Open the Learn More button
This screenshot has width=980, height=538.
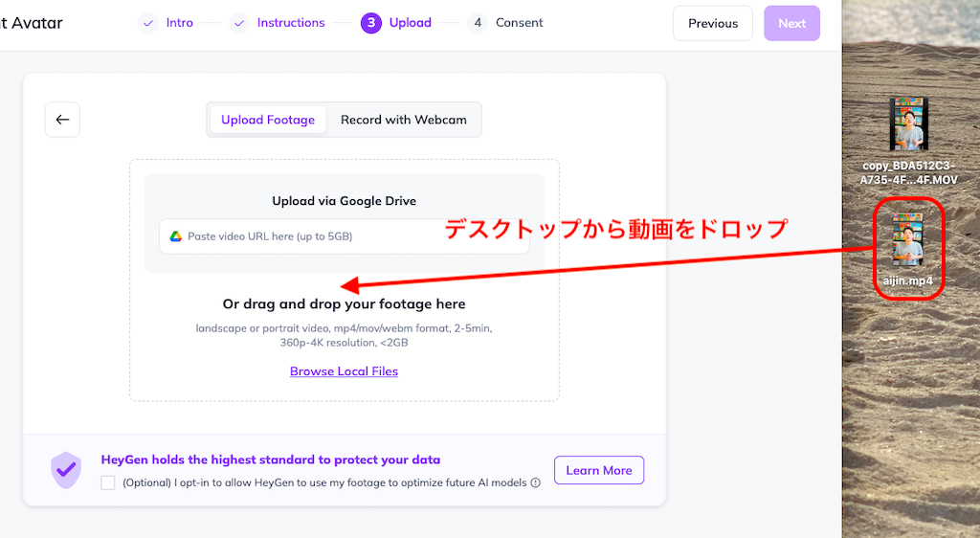(599, 470)
